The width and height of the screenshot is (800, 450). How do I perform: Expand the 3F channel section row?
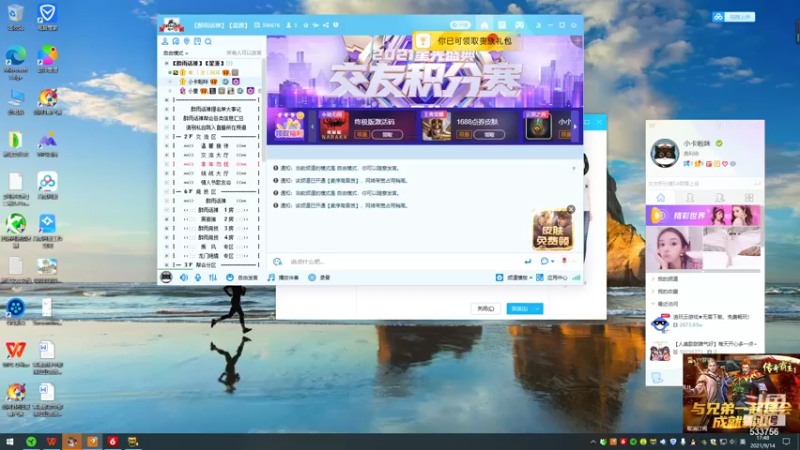pyautogui.click(x=166, y=265)
